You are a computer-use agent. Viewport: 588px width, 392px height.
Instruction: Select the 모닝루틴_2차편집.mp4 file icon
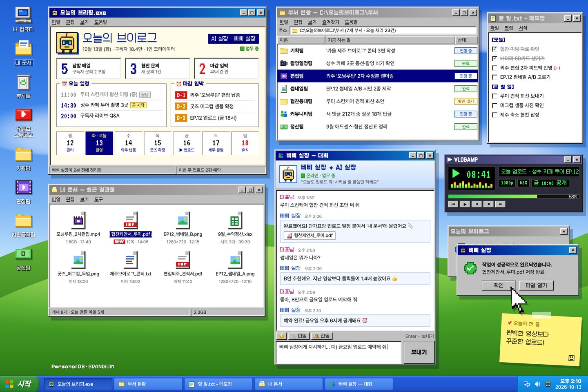click(x=78, y=220)
